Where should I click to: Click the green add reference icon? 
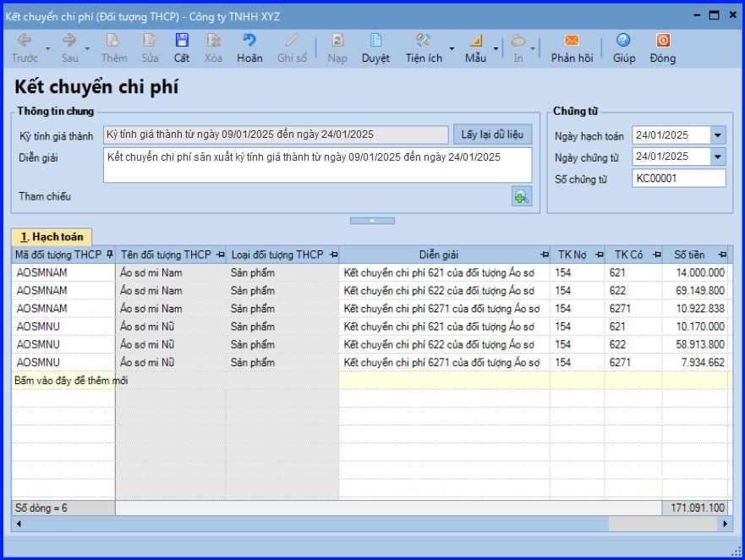coord(521,196)
